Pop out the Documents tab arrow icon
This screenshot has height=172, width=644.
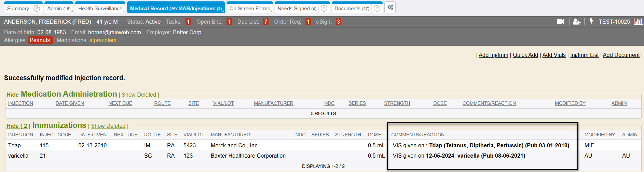pos(377,9)
